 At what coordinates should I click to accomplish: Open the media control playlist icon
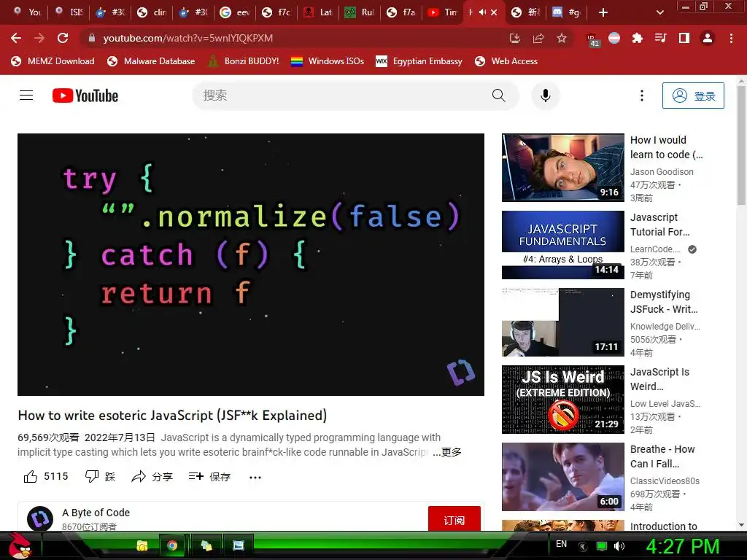tap(660, 38)
